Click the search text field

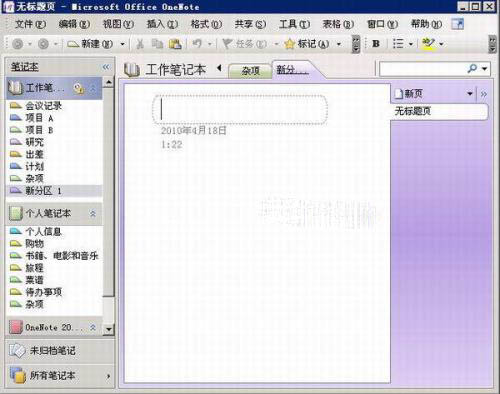pos(422,69)
